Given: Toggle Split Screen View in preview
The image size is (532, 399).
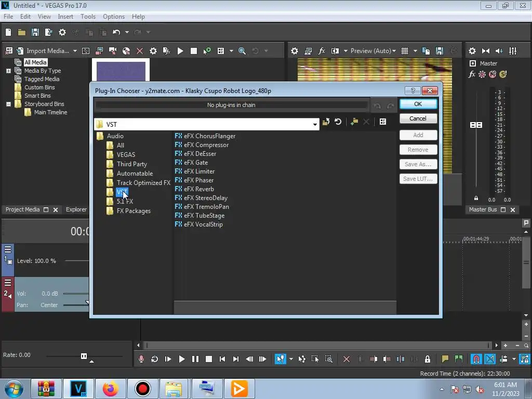Looking at the screenshot, I should coord(335,51).
